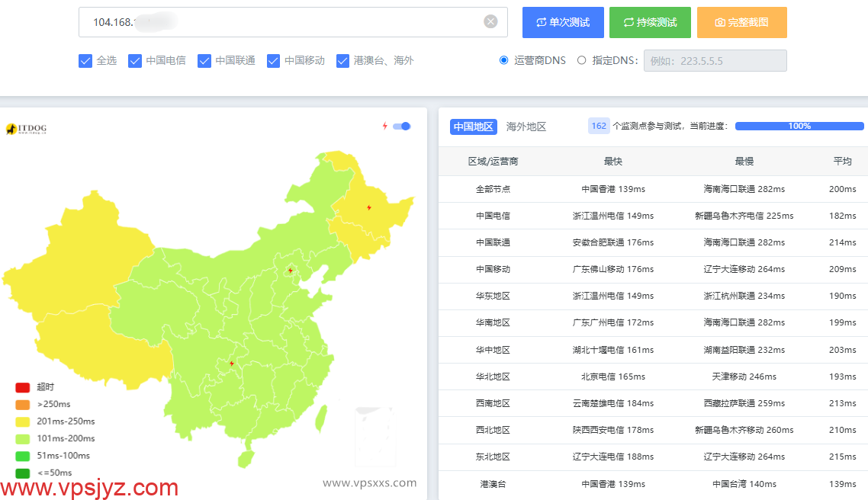Viewport: 868px width, 500px height.
Task: Click the red lightning icon beside map toggle
Action: click(x=384, y=127)
